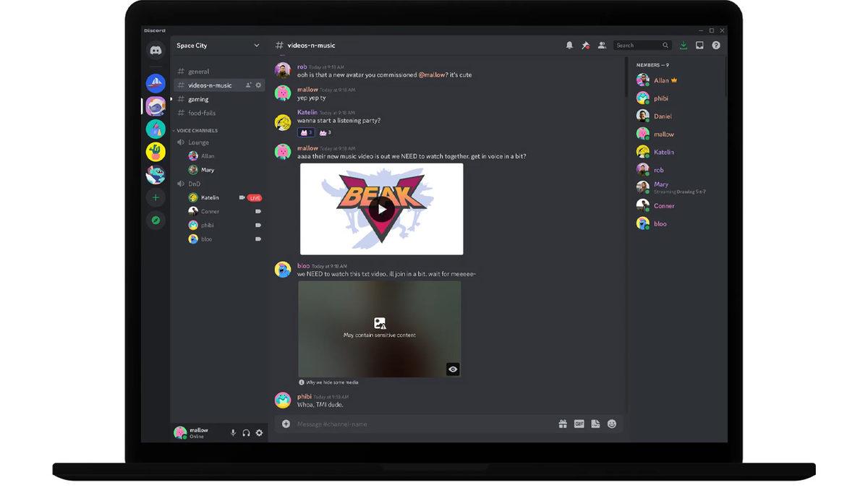Click the LIVE badge next to Katelin

pos(255,197)
